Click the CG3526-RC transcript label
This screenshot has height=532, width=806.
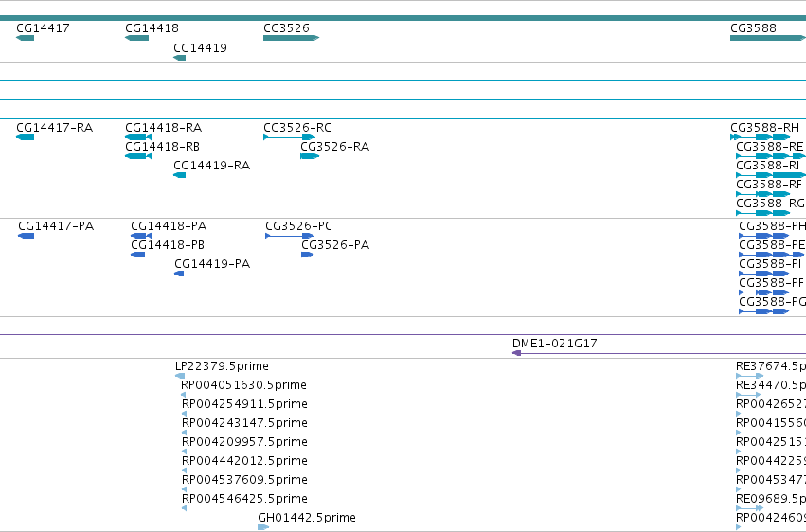click(x=297, y=128)
